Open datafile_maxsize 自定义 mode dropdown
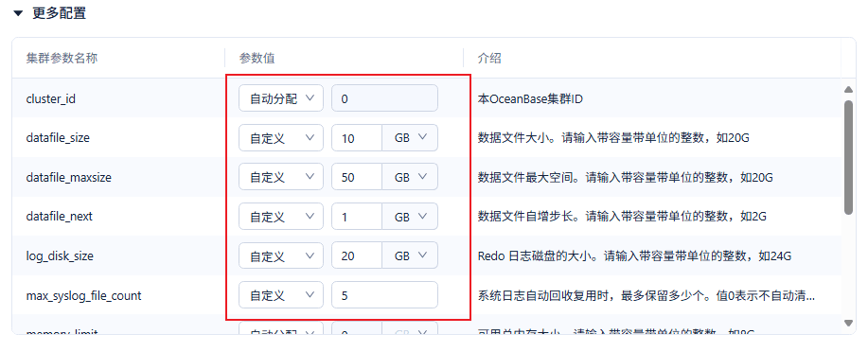Image resolution: width=868 pixels, height=352 pixels. (x=281, y=177)
